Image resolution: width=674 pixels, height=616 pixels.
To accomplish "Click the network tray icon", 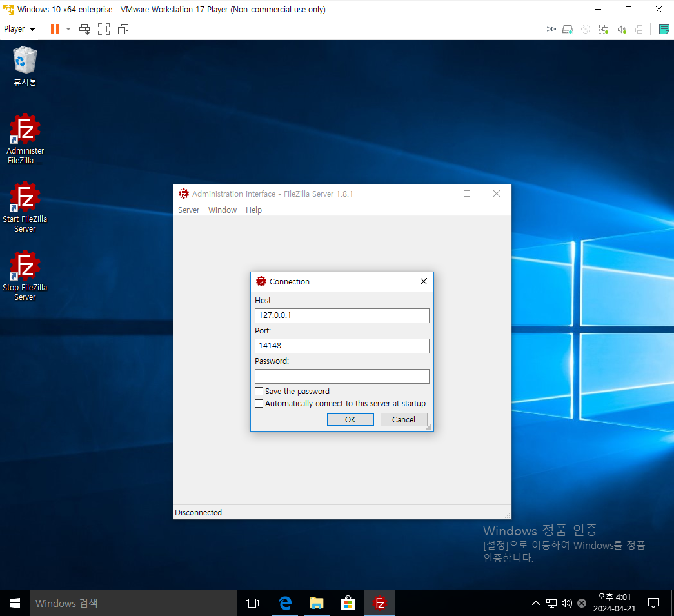I will tap(551, 603).
